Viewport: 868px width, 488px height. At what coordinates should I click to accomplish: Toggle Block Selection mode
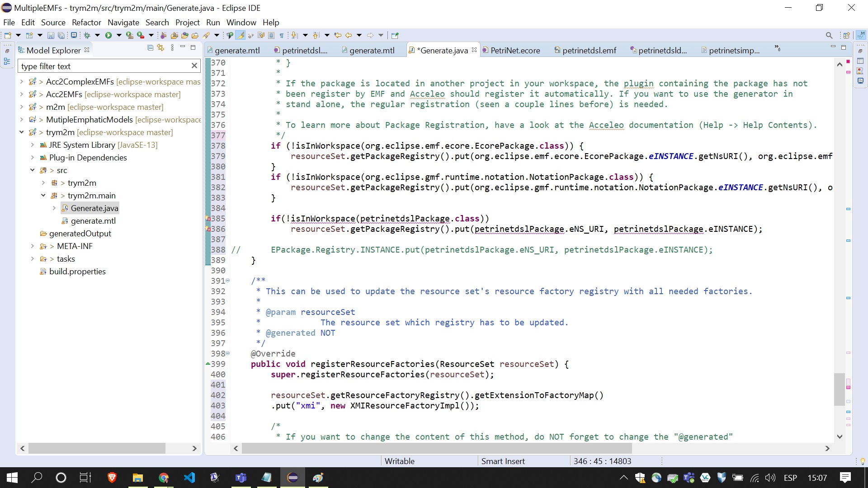point(271,35)
